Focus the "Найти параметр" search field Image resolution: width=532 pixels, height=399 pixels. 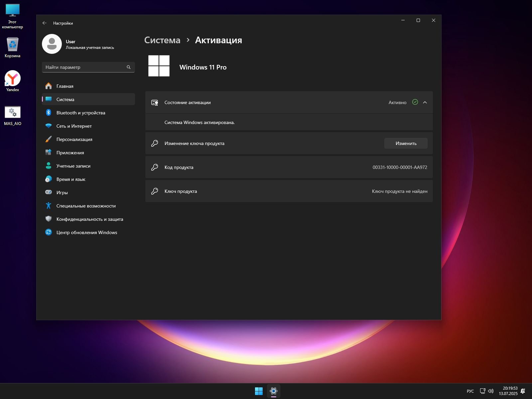point(88,67)
